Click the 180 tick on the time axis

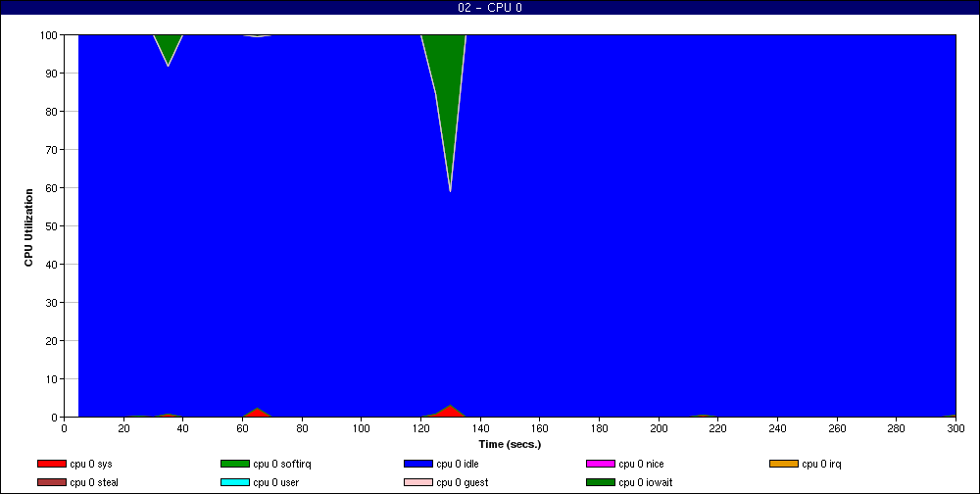pos(600,428)
